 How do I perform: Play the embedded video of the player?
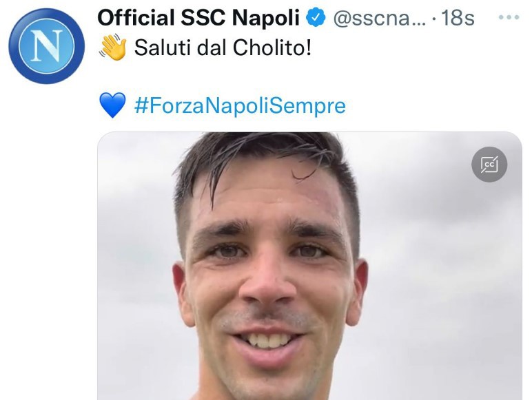click(x=309, y=266)
